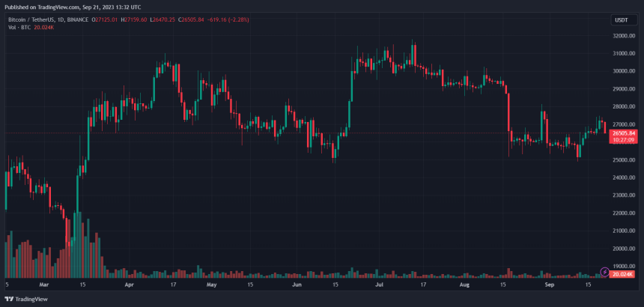
Task: Click the 10:27:09 candle countdown timer
Action: point(623,139)
